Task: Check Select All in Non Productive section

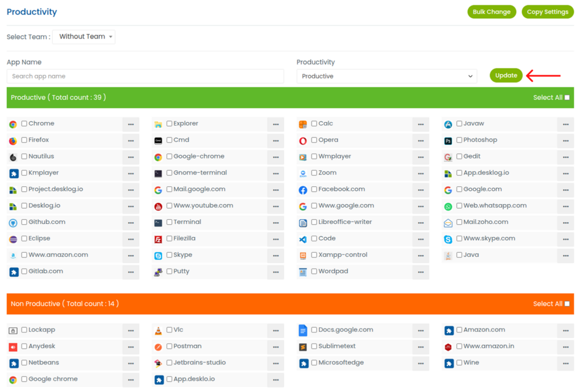Action: pos(567,304)
